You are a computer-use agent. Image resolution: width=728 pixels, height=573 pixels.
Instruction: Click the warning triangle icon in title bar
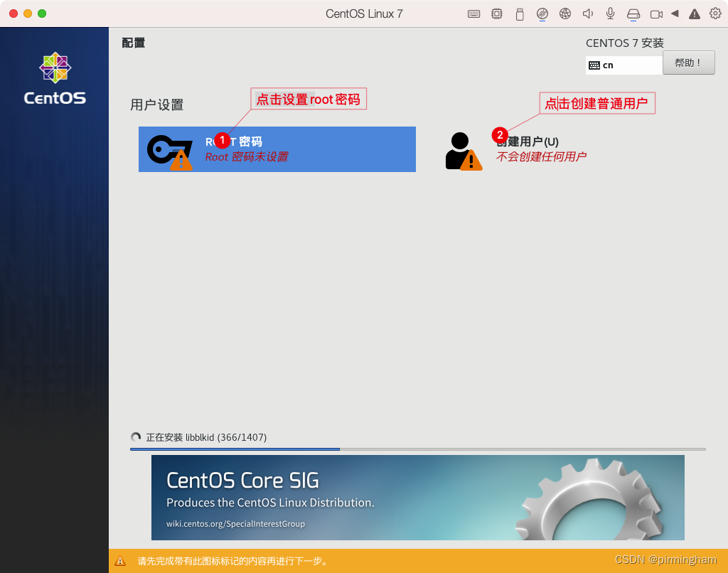coord(695,14)
